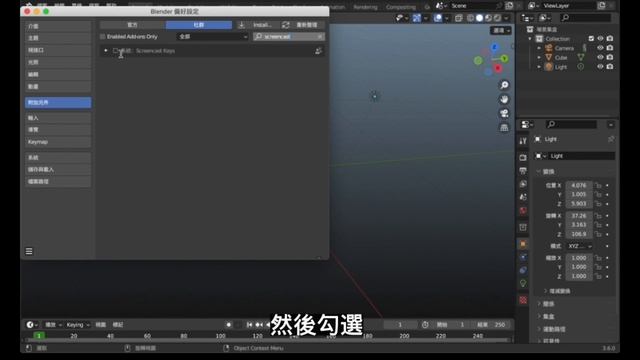This screenshot has width=640, height=360.
Task: Open the preferences hamburger menu
Action: click(29, 251)
